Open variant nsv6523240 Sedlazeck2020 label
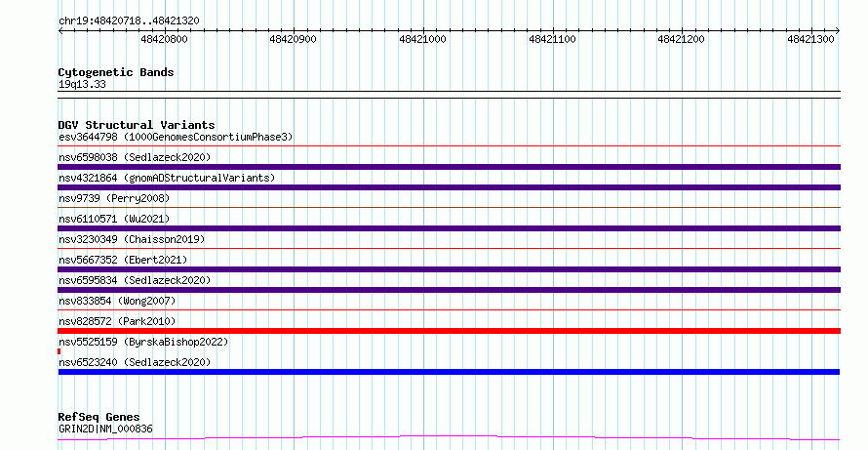 click(x=135, y=362)
